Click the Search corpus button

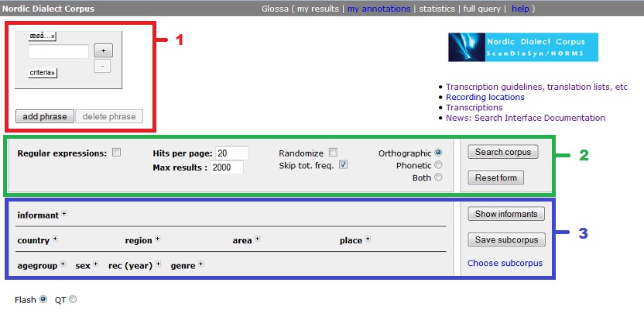pos(502,152)
